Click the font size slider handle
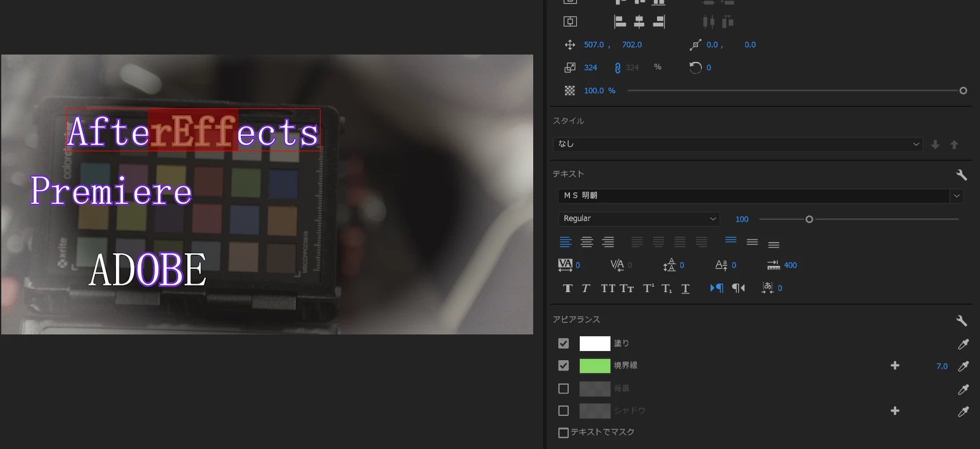The height and width of the screenshot is (449, 980). (809, 219)
